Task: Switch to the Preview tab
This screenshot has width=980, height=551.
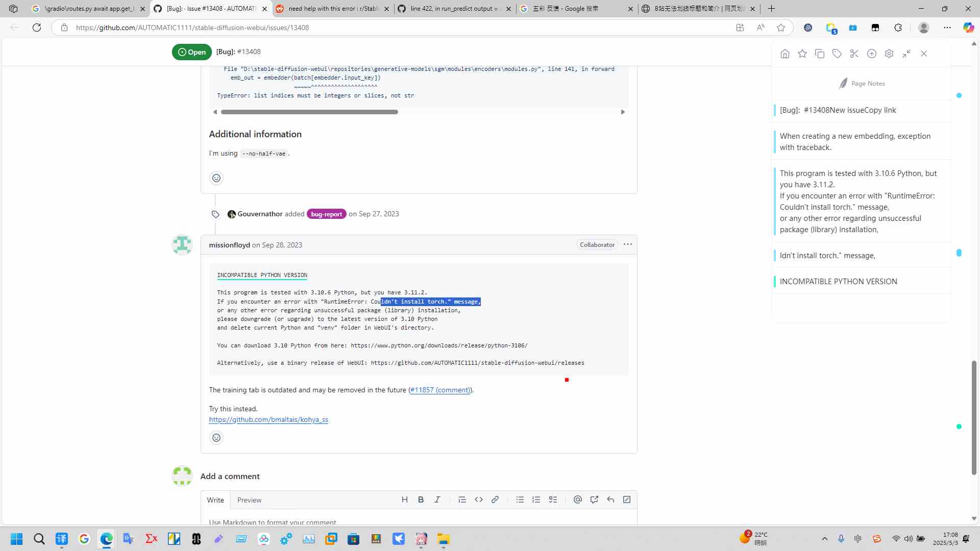Action: pyautogui.click(x=249, y=500)
